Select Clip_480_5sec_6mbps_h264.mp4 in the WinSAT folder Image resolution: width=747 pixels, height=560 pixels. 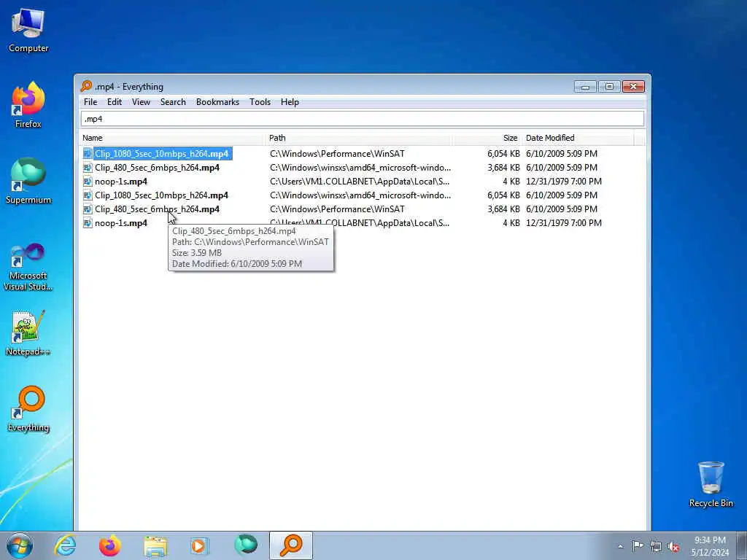point(157,209)
